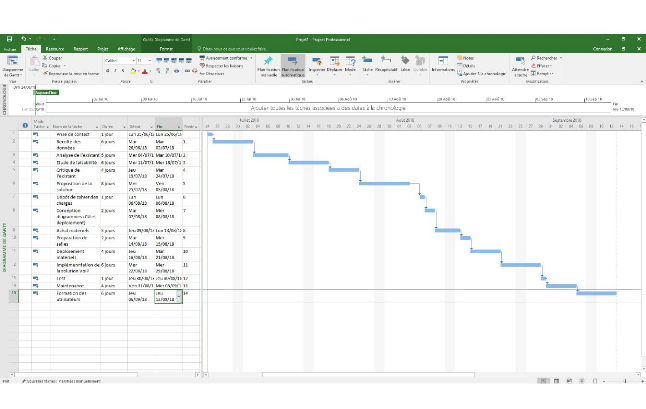The image size is (646, 409).
Task: Open the Diagramme de Gantt view button
Action: pos(12,66)
